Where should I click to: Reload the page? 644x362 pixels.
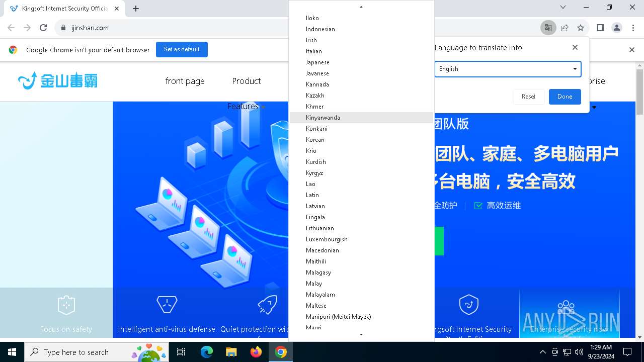pos(43,28)
